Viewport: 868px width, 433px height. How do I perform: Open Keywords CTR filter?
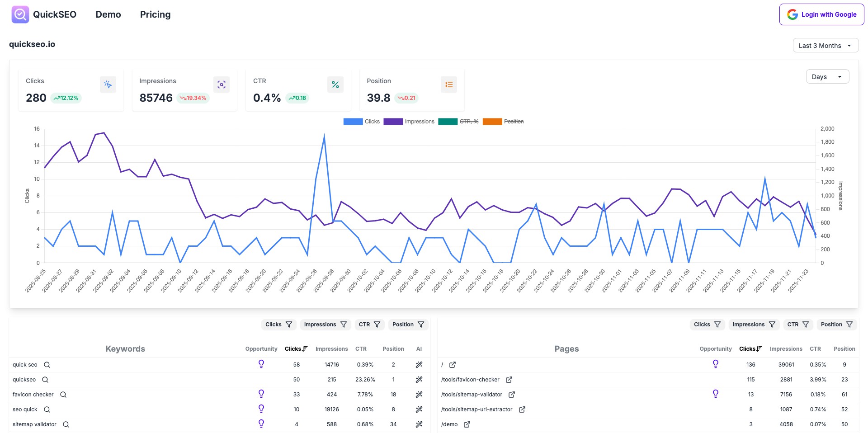[369, 325]
